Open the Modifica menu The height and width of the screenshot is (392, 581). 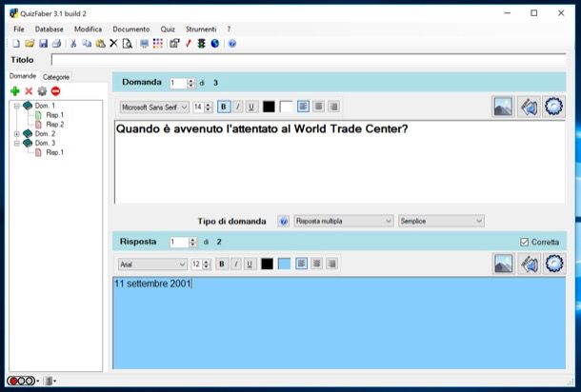tap(89, 29)
